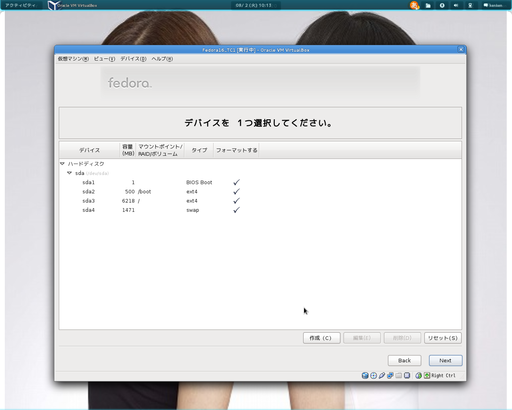Click the 作成 (C) create button
Viewport: 512px width, 410px height.
(322, 338)
